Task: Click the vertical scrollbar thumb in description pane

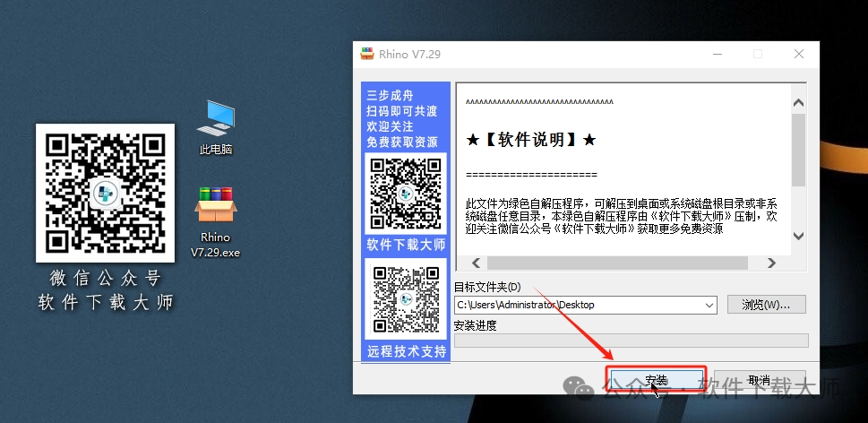Action: [x=798, y=150]
